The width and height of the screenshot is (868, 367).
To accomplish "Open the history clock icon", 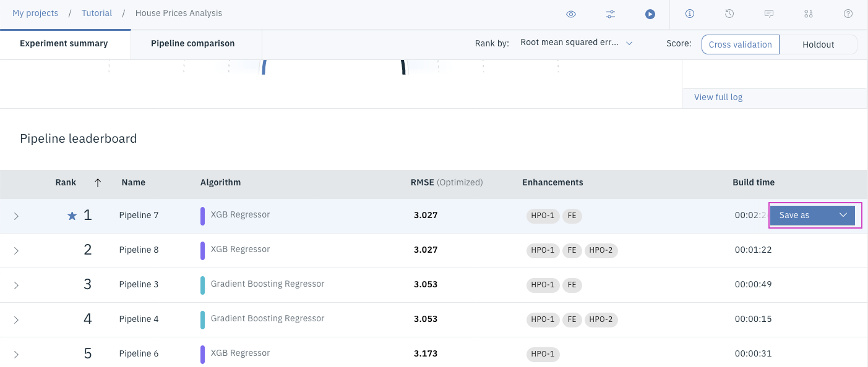I will pyautogui.click(x=729, y=14).
